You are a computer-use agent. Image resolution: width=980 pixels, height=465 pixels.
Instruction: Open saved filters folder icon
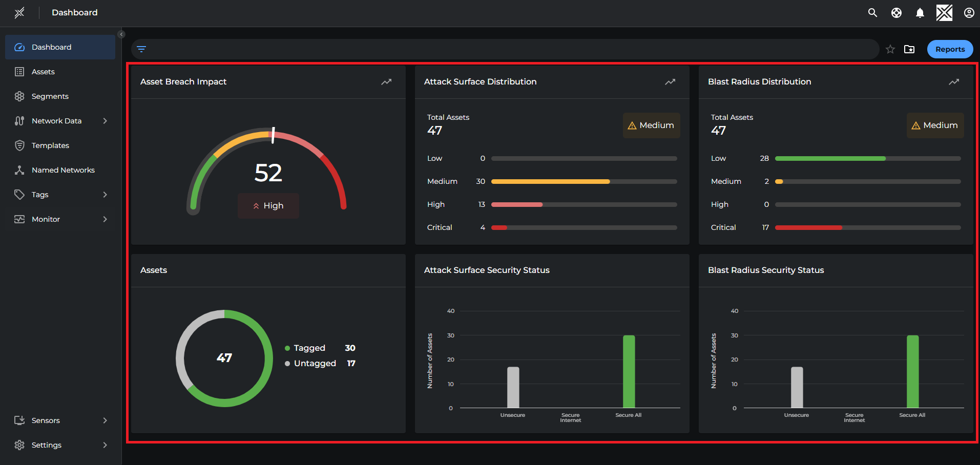[x=910, y=49]
